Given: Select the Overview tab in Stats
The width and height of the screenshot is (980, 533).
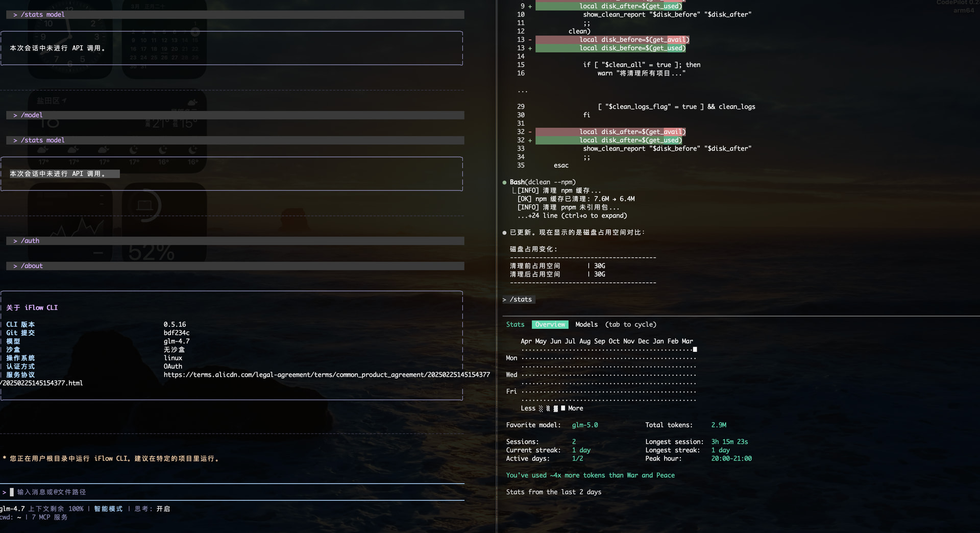Looking at the screenshot, I should [x=550, y=325].
